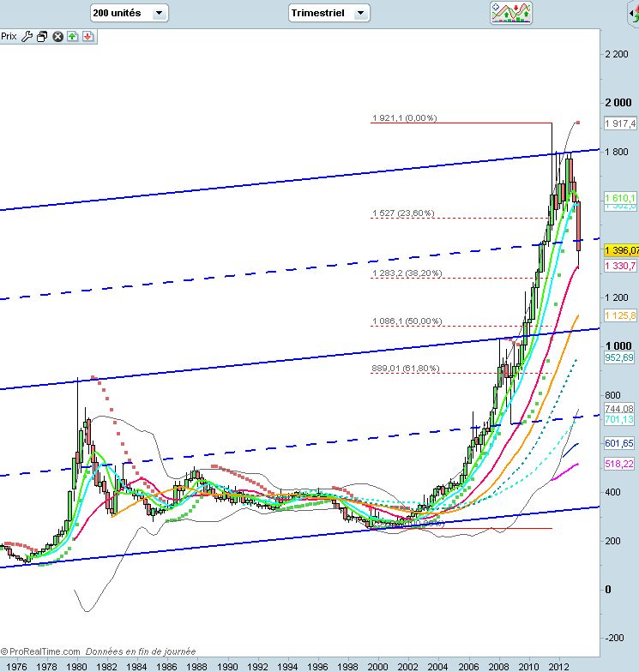Click the magenta 518,22 price tag
The image size is (639, 672).
(x=619, y=464)
